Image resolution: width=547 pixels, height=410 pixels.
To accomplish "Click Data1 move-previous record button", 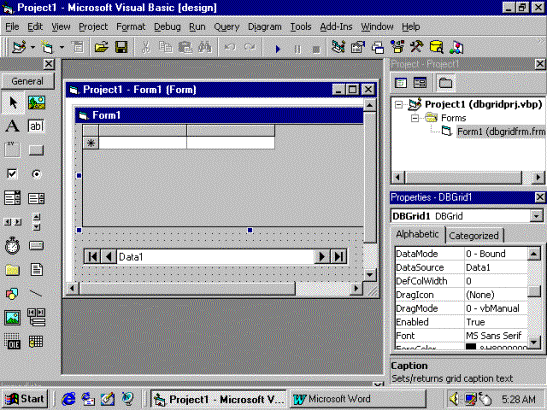I will (x=108, y=257).
